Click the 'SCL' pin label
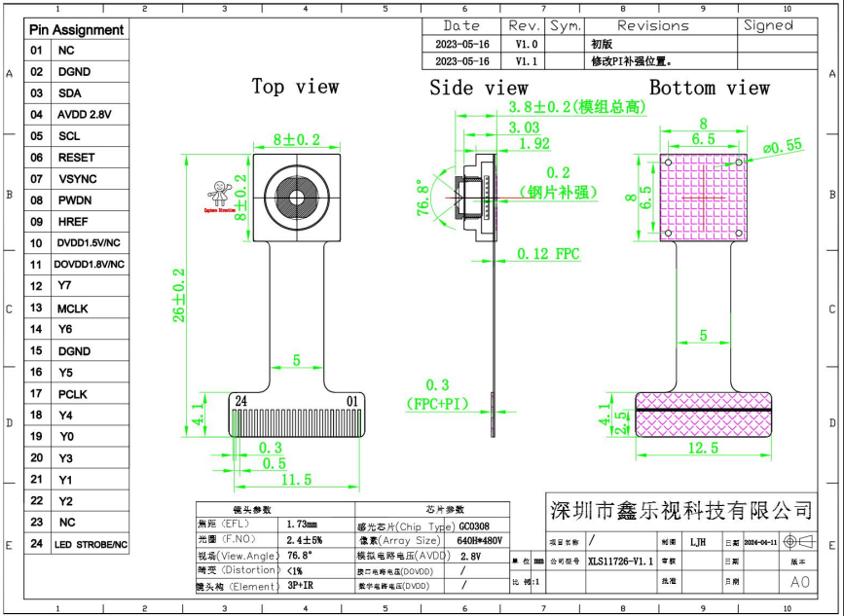 pyautogui.click(x=69, y=136)
